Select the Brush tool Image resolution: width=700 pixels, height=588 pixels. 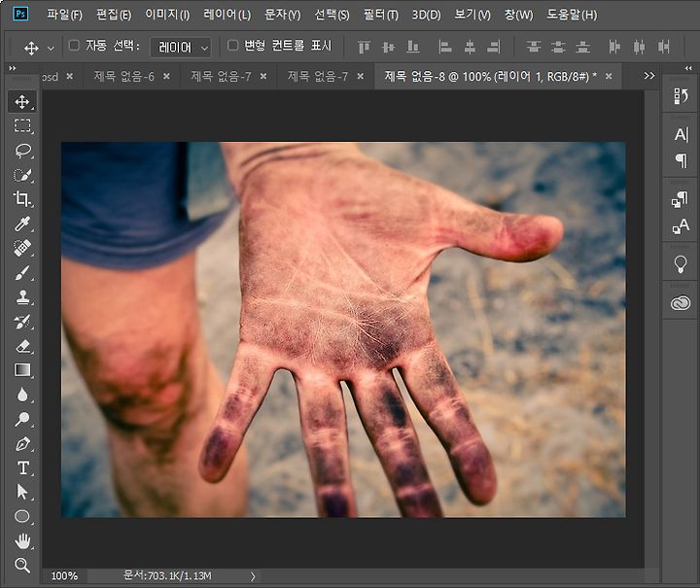coord(22,272)
